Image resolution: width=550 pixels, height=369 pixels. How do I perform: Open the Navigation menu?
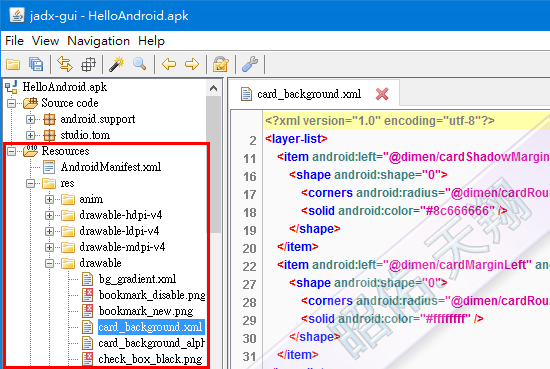point(99,41)
